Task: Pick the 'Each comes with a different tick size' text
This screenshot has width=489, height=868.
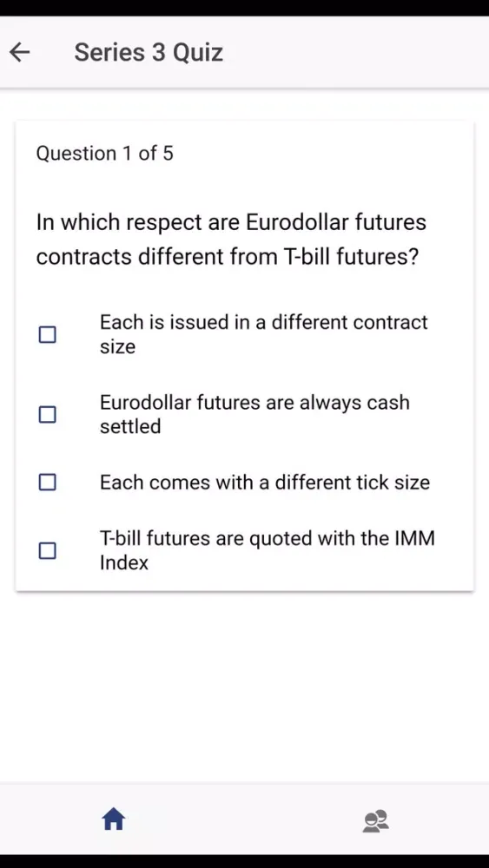Action: tap(265, 482)
